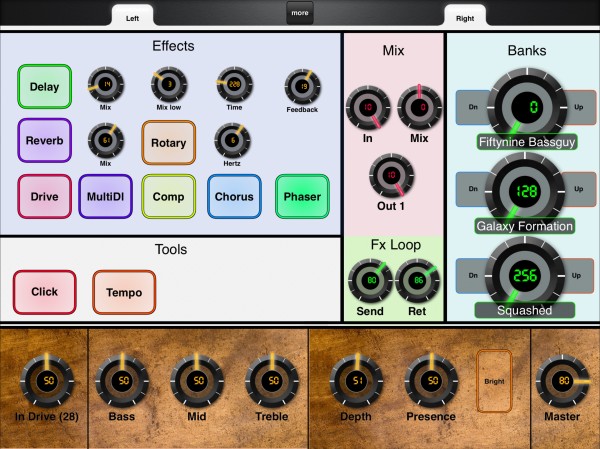This screenshot has height=449, width=600.
Task: Click the Bass knob
Action: [122, 381]
